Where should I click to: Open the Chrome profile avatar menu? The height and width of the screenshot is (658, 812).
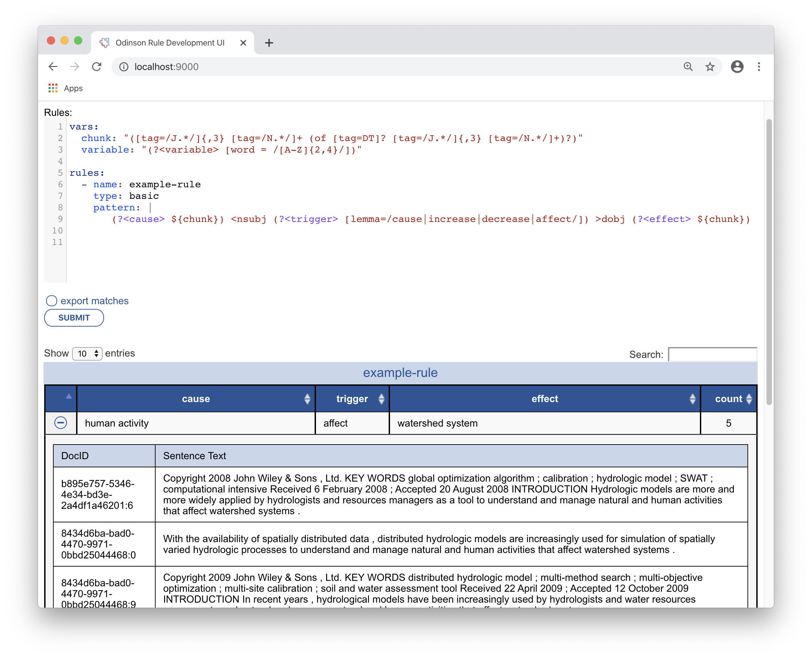click(737, 67)
